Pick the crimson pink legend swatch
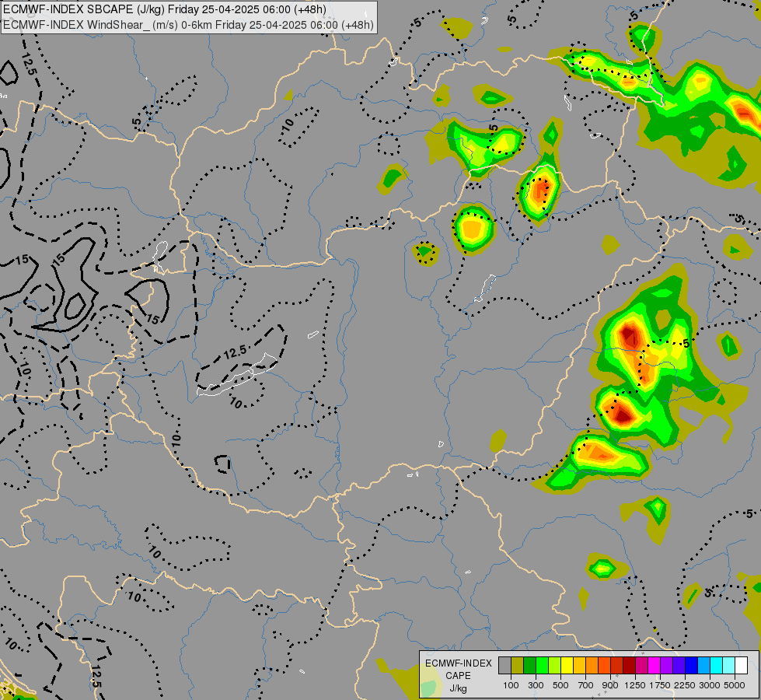The image size is (761, 700). [641, 666]
